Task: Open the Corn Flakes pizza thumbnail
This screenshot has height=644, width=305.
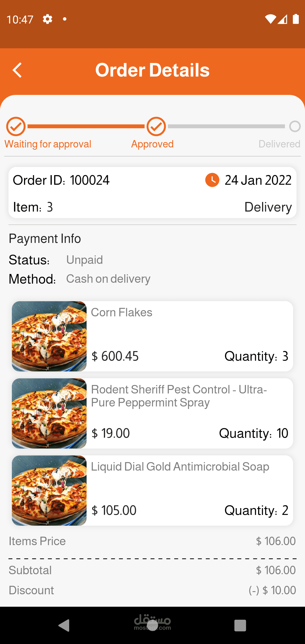Action: [49, 336]
